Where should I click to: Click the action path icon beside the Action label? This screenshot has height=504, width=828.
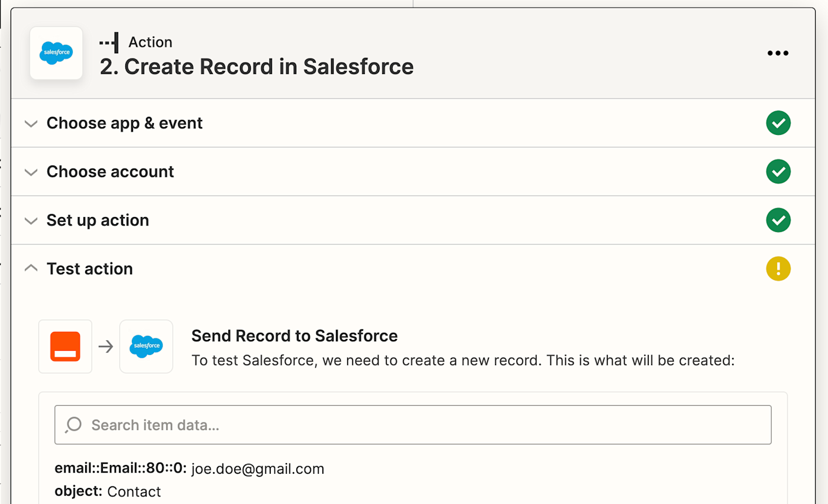pos(109,43)
